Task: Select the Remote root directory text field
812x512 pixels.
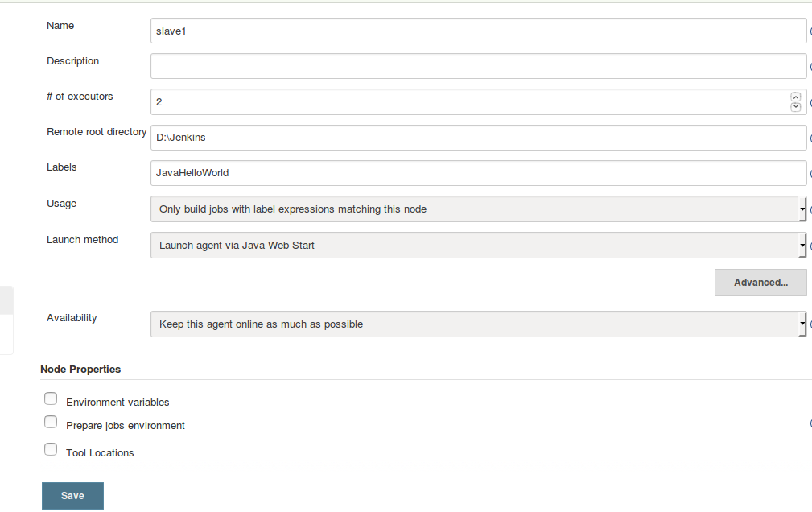Action: point(478,138)
